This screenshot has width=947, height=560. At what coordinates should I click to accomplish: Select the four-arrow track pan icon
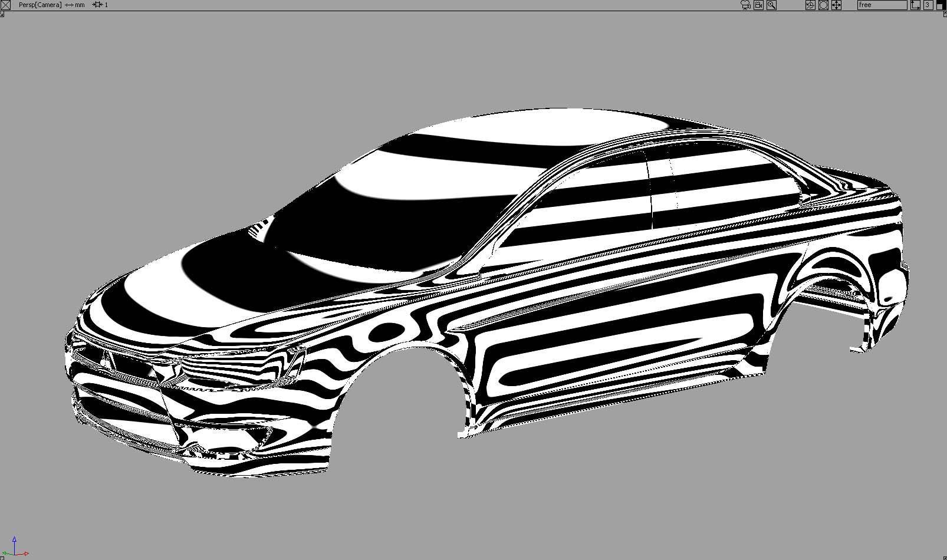[836, 5]
